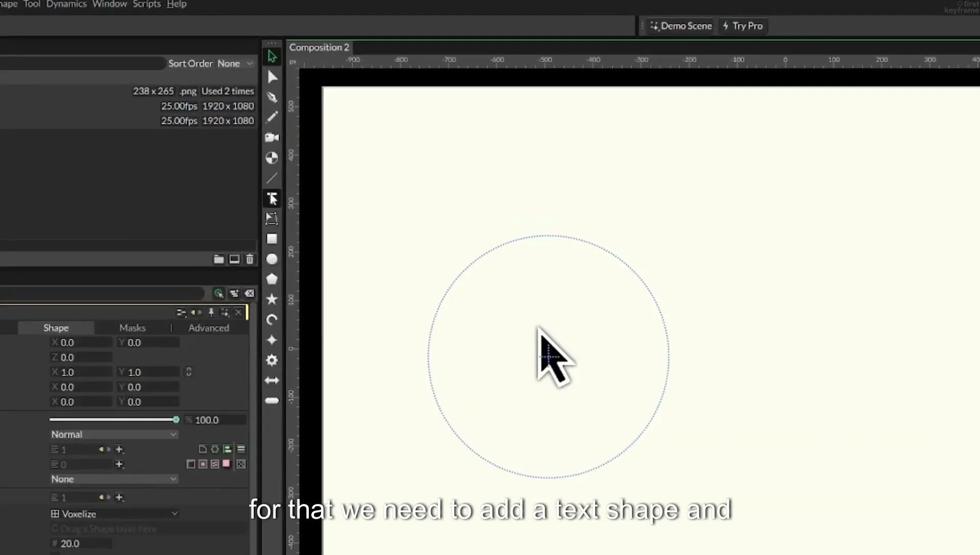Select the transform bounding box tool
Image resolution: width=980 pixels, height=555 pixels.
[x=272, y=218]
